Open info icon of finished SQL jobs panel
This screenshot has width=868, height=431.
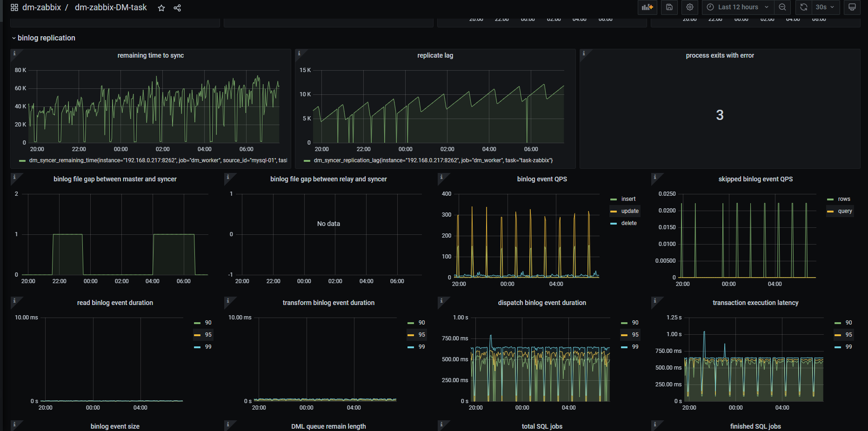(655, 424)
